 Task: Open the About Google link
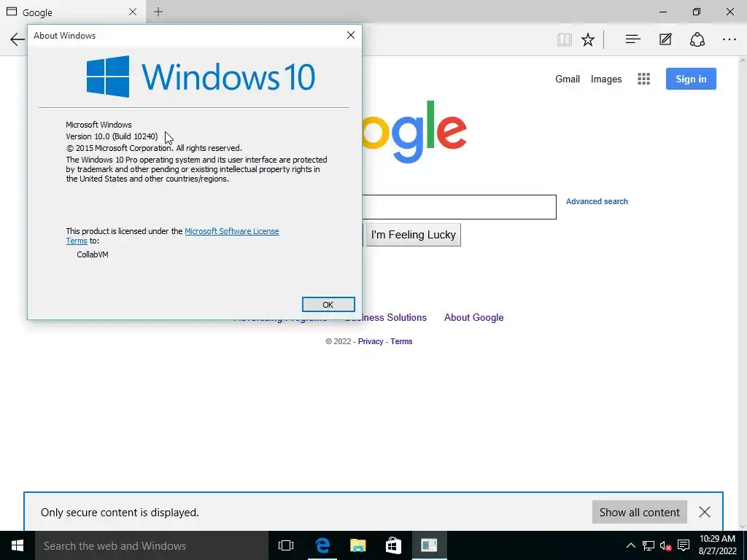[x=473, y=318]
